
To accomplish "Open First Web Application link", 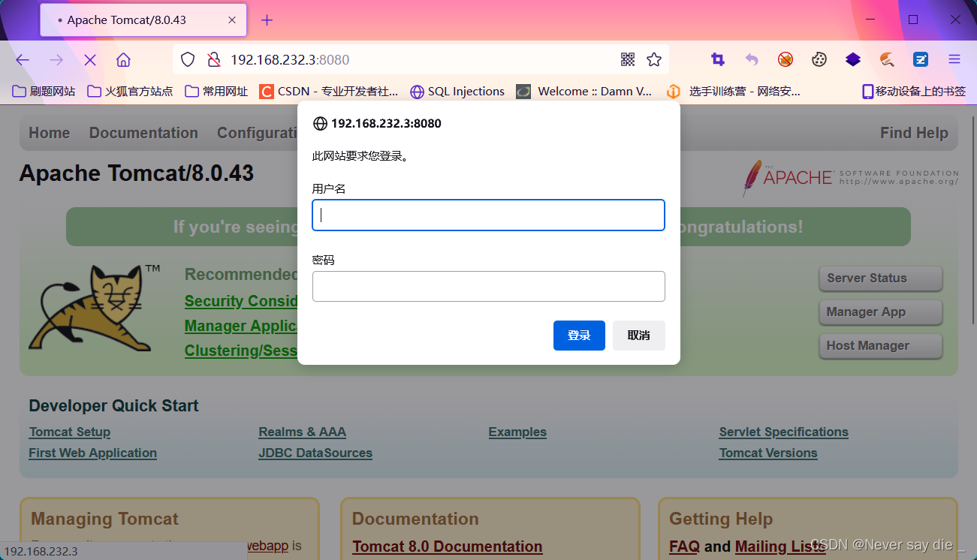I will click(x=92, y=453).
